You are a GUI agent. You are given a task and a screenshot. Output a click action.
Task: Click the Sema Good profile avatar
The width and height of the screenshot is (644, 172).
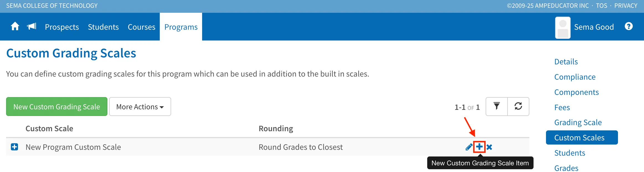[563, 27]
